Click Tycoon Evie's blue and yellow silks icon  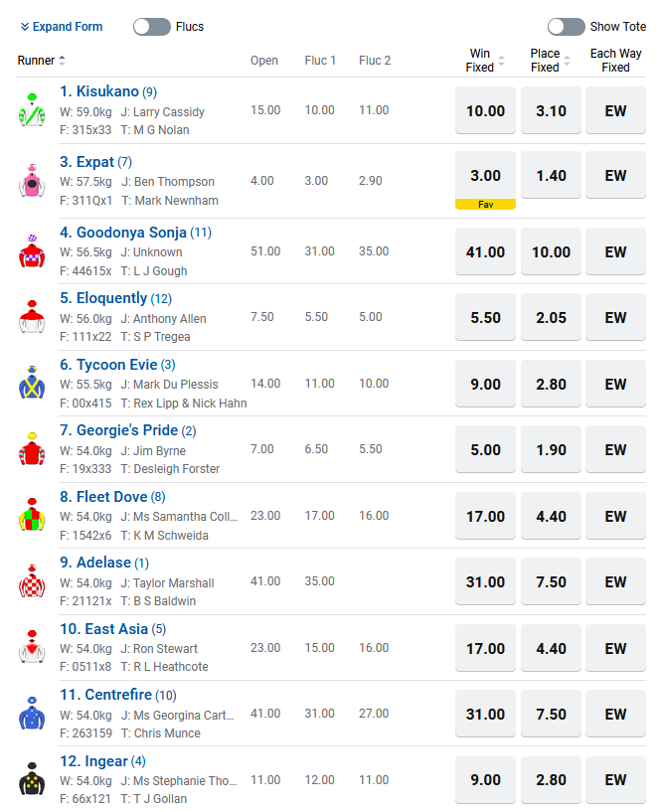tap(32, 384)
